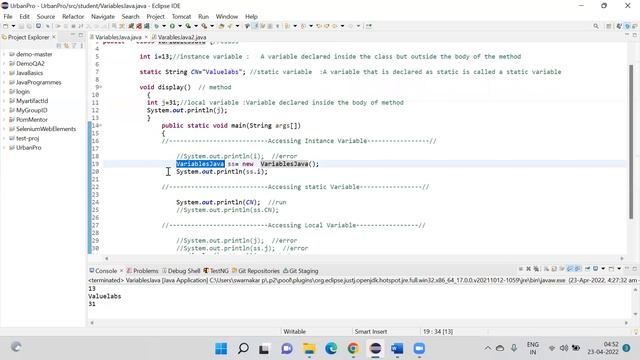The image size is (640, 360).
Task: Click the Open Perspective icon
Action: pos(609,26)
